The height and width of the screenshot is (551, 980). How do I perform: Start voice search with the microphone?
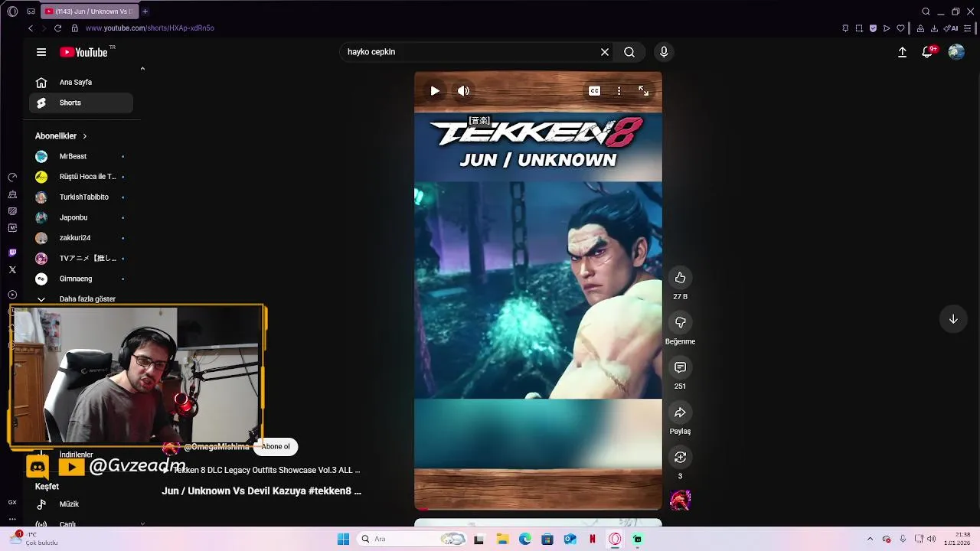point(664,52)
